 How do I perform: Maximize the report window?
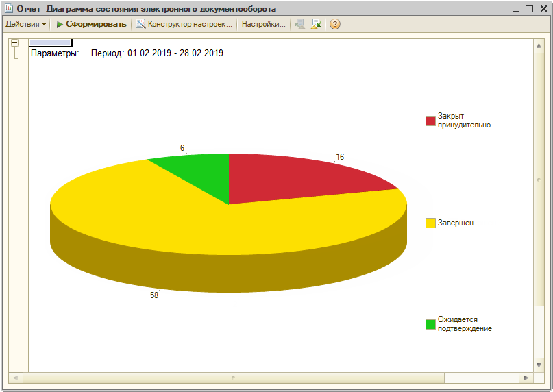(x=529, y=9)
